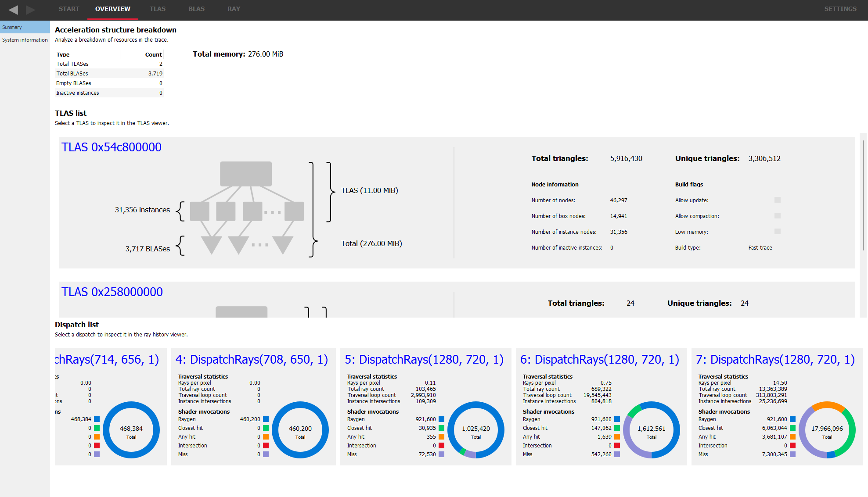The height and width of the screenshot is (497, 868).
Task: Click the blue Raygen swatch in dispatch 7
Action: [792, 419]
